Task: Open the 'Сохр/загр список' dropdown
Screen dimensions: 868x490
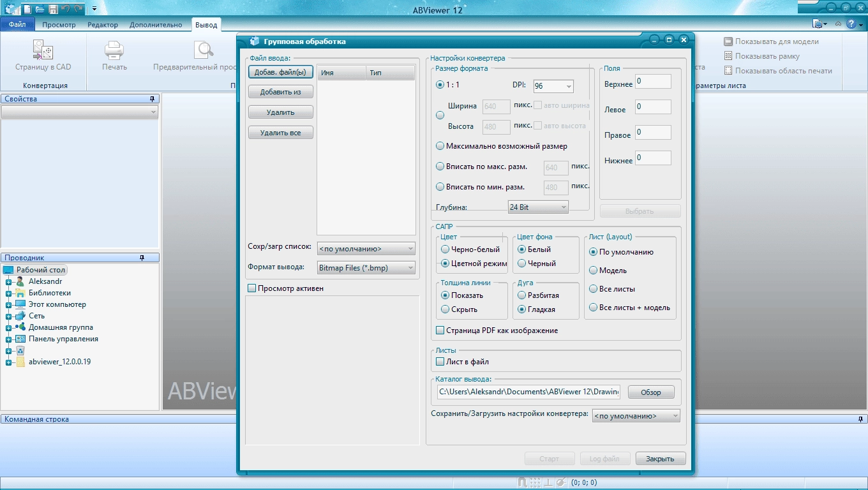Action: (366, 249)
